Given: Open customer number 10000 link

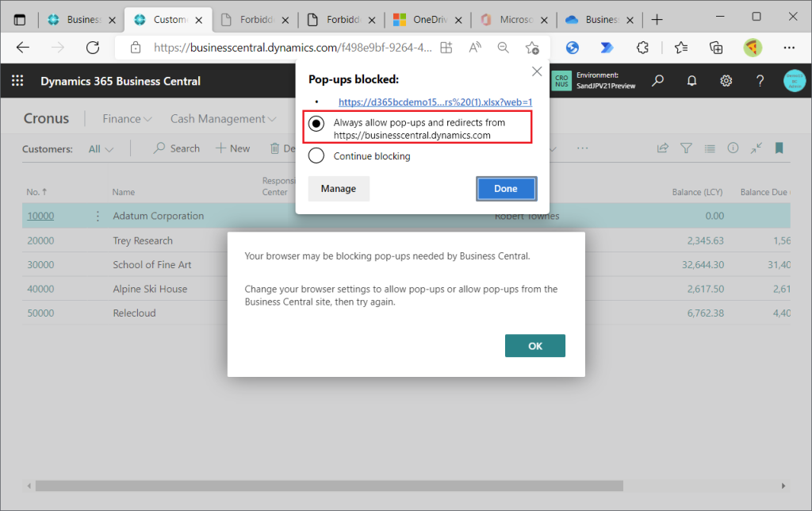Looking at the screenshot, I should click(40, 216).
